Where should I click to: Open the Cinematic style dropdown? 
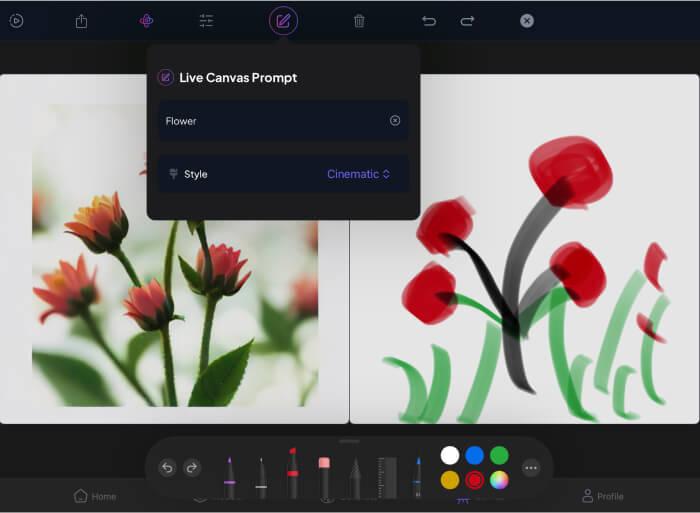click(x=358, y=174)
